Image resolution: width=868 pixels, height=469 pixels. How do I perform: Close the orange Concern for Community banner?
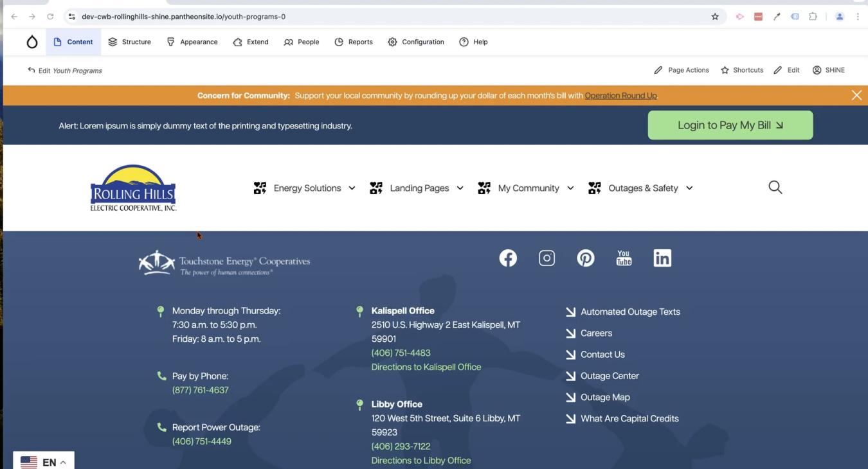856,95
